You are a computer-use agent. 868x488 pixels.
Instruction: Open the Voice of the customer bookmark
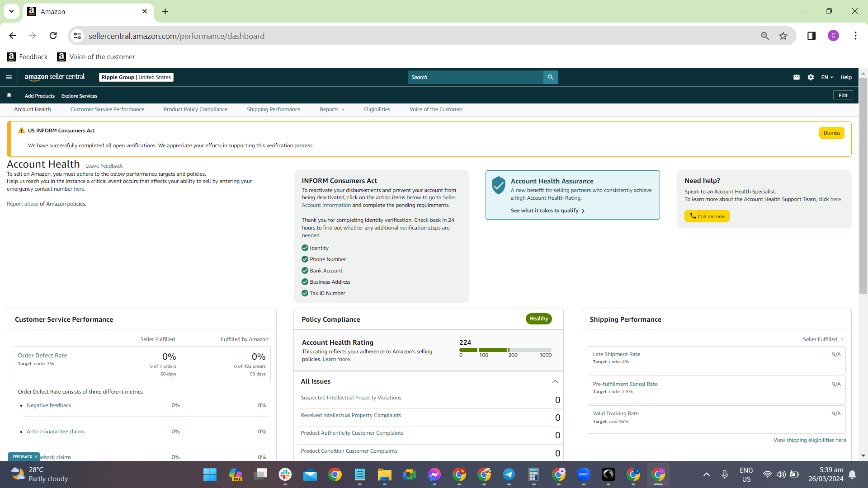click(96, 57)
